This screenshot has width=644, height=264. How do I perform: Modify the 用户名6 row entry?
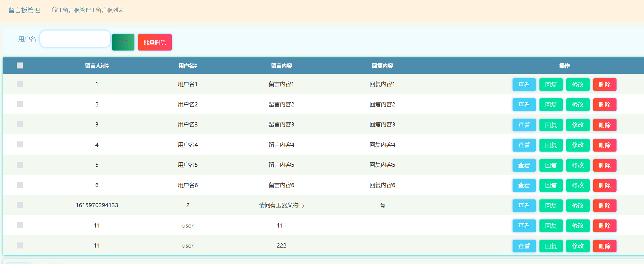[x=578, y=185]
